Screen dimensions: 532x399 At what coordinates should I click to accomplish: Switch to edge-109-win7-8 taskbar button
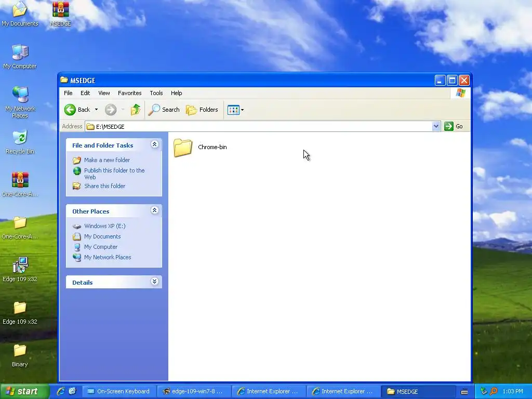pos(194,392)
